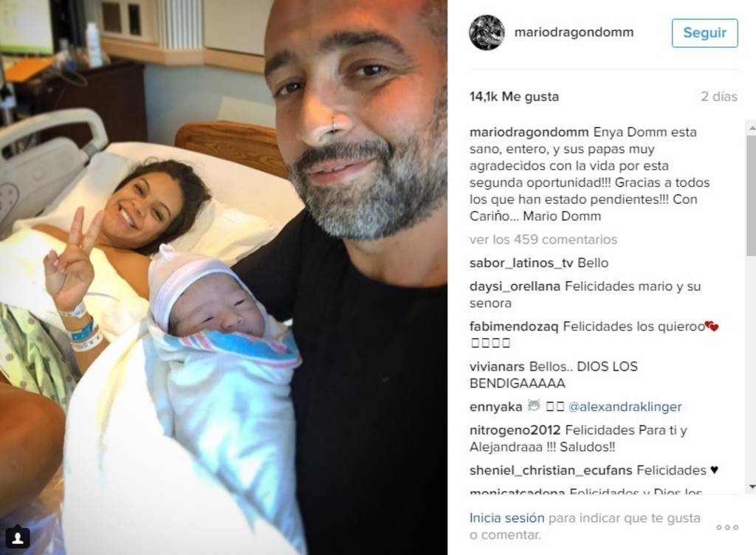Viewport: 756px width, 555px height.
Task: Click the 14,1k Me gusta likes count
Action: 514,97
